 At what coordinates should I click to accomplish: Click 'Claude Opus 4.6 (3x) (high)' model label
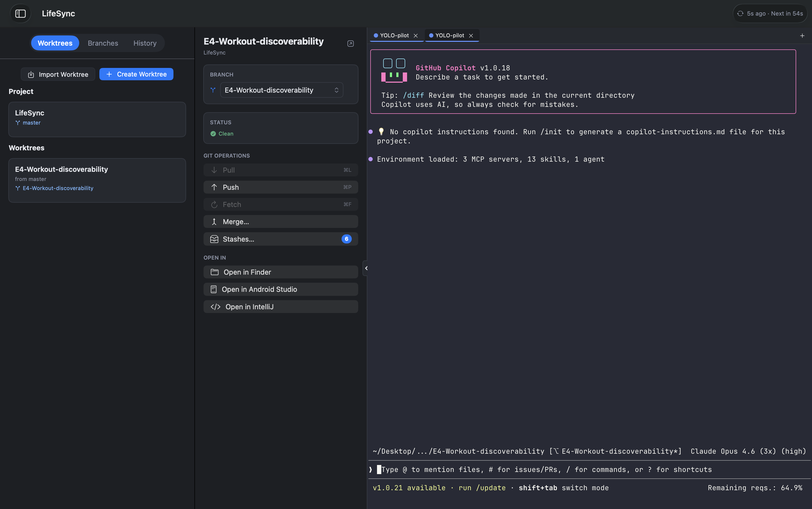[748, 451]
